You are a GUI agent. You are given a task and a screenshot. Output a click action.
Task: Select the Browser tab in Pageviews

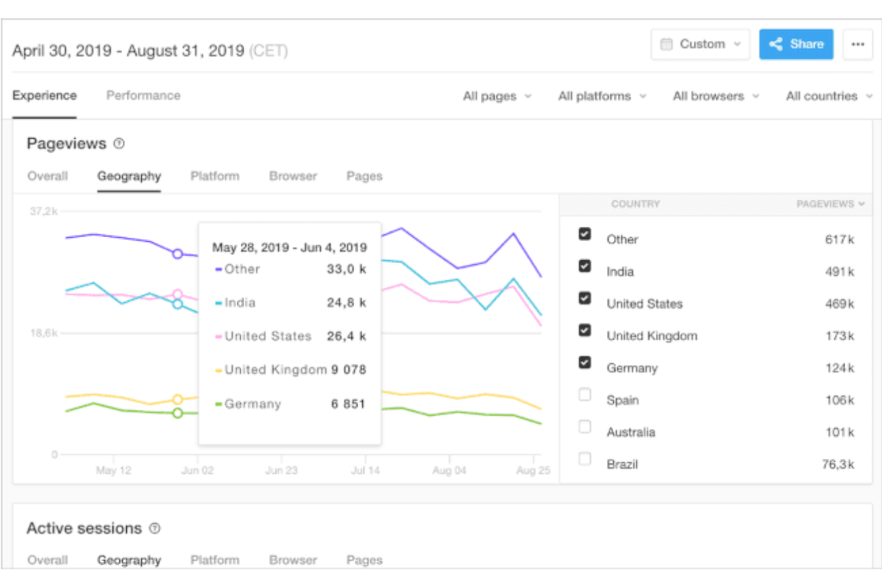click(x=293, y=176)
